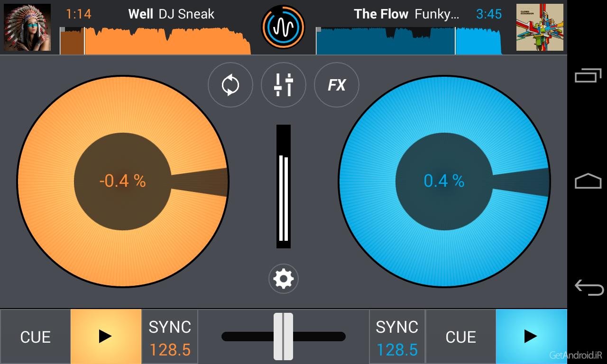
Task: Play the blue right deck
Action: coord(531,337)
